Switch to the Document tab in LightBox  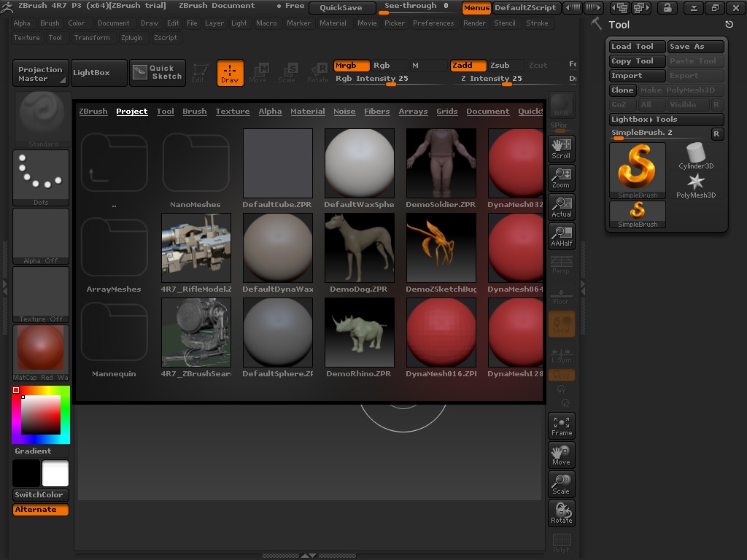[488, 112]
